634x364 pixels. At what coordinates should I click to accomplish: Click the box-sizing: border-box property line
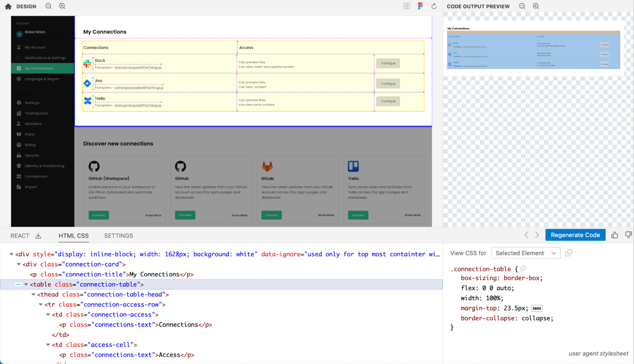click(501, 278)
